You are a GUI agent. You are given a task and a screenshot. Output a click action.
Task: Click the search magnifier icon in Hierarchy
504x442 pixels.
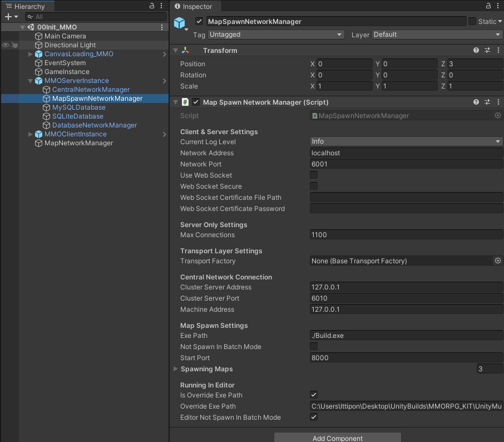click(29, 17)
